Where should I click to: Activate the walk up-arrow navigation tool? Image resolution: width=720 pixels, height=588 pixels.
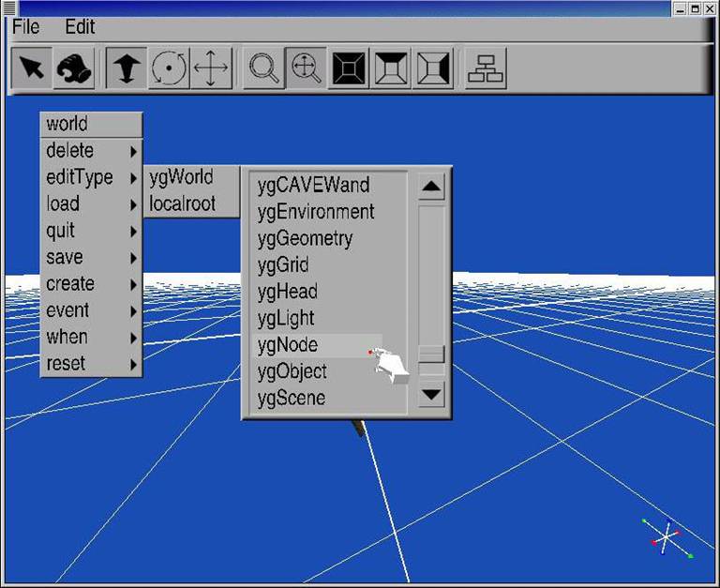click(127, 68)
